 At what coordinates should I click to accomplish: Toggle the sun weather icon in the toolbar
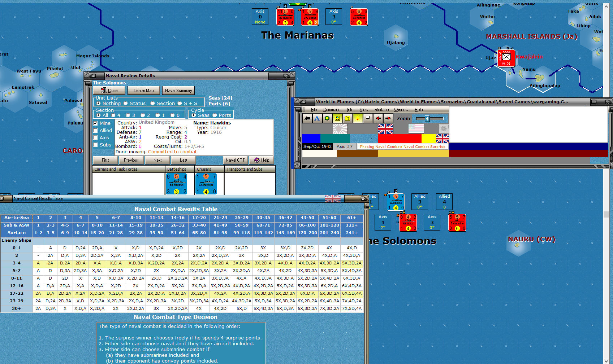pos(358,118)
